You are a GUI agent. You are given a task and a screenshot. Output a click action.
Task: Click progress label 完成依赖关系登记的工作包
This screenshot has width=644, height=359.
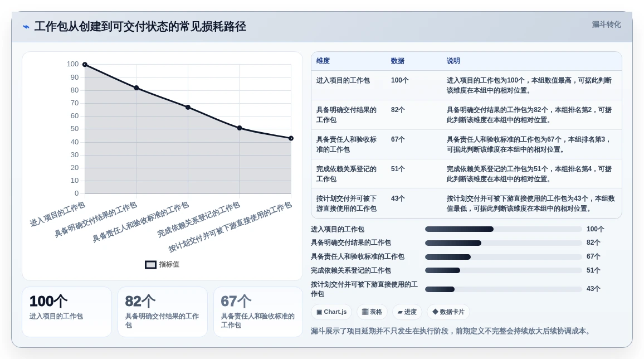[x=351, y=270]
